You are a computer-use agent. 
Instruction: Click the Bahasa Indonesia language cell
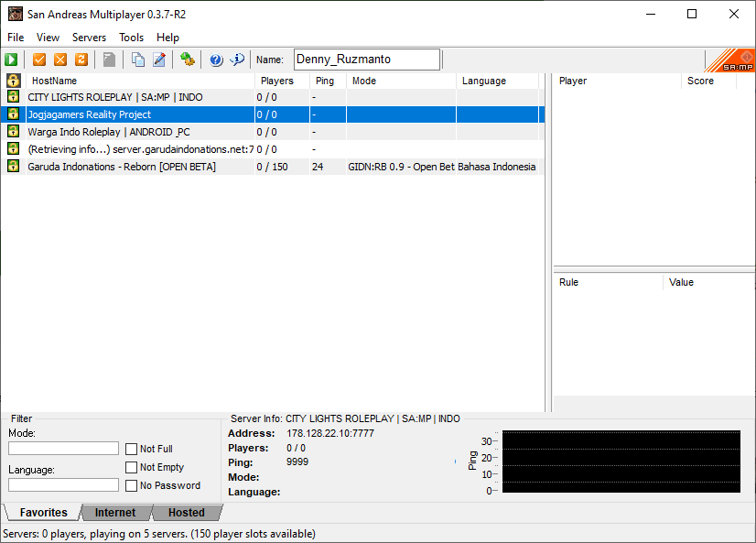pos(497,167)
